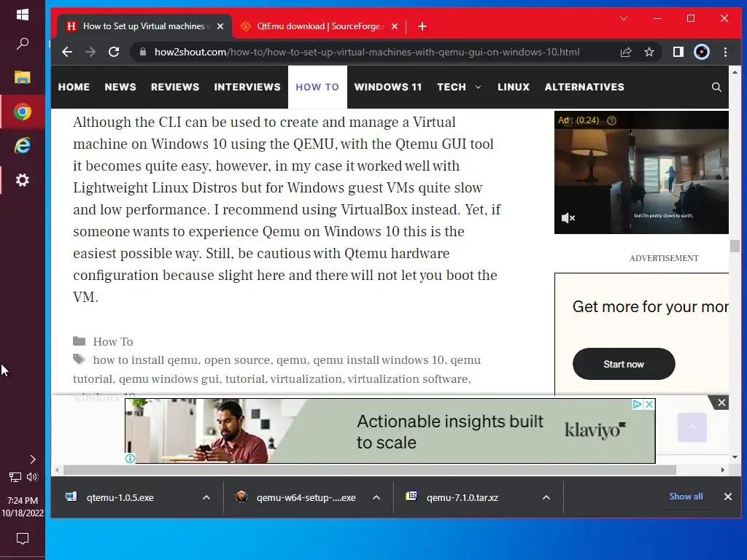Open Windows search from taskbar
The width and height of the screenshot is (747, 560).
click(x=23, y=44)
